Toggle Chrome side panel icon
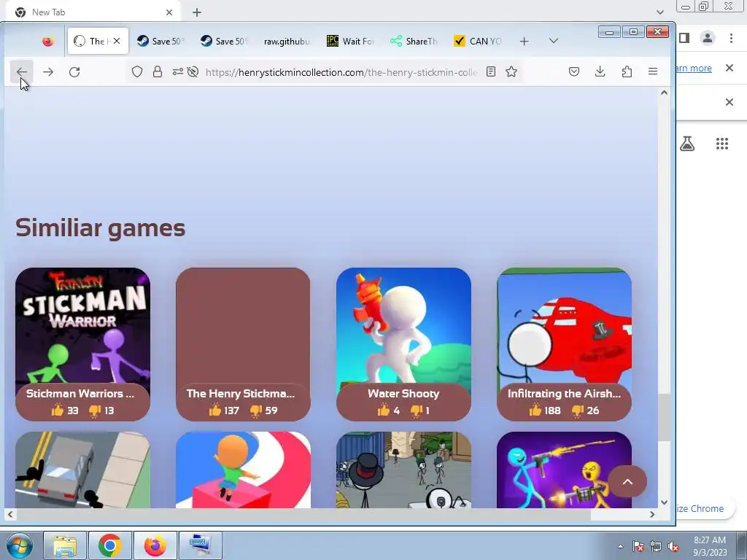Screen dimensions: 747x560 coord(684,38)
